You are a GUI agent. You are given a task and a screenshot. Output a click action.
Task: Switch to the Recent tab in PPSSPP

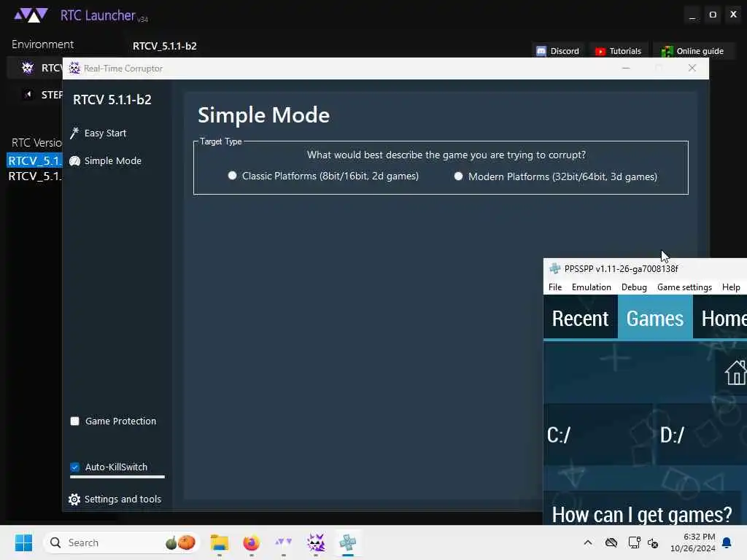pos(580,318)
